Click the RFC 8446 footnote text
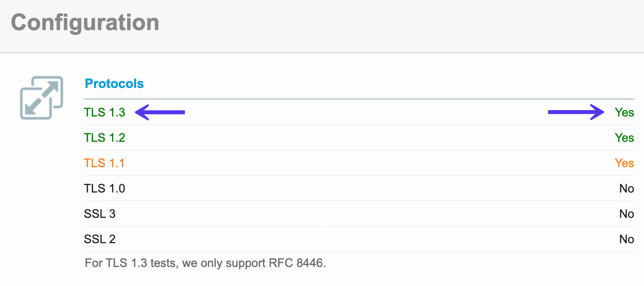 (205, 263)
